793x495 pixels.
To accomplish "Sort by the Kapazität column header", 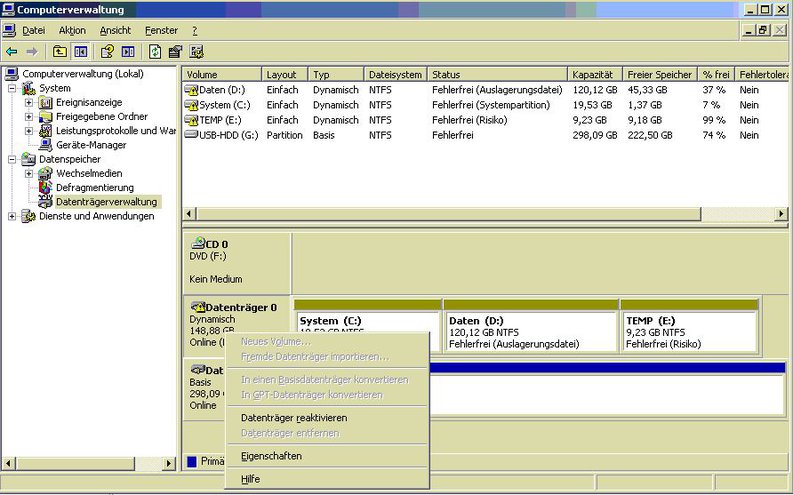I will click(x=595, y=74).
